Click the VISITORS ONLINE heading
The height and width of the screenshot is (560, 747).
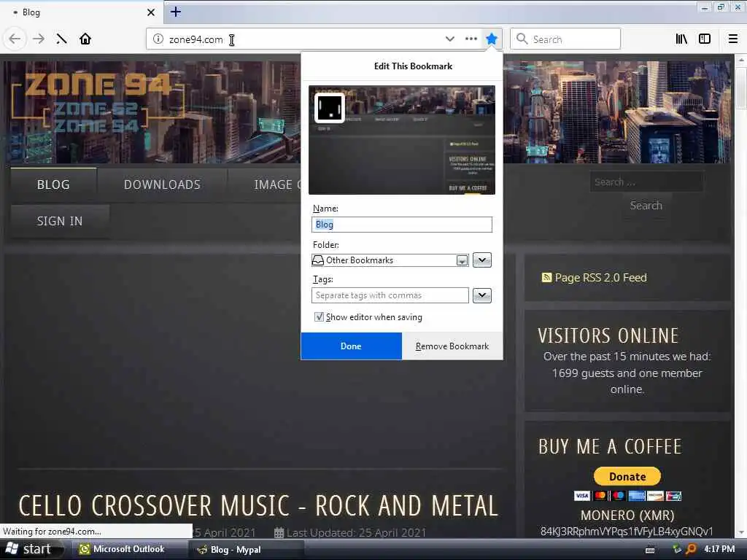pyautogui.click(x=608, y=335)
